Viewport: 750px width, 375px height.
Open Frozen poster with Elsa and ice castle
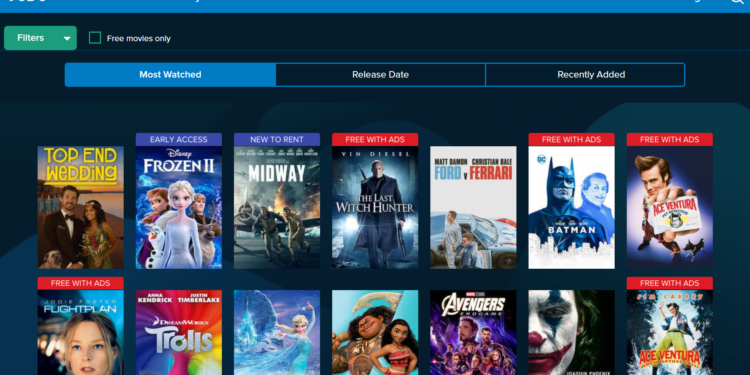(277, 332)
